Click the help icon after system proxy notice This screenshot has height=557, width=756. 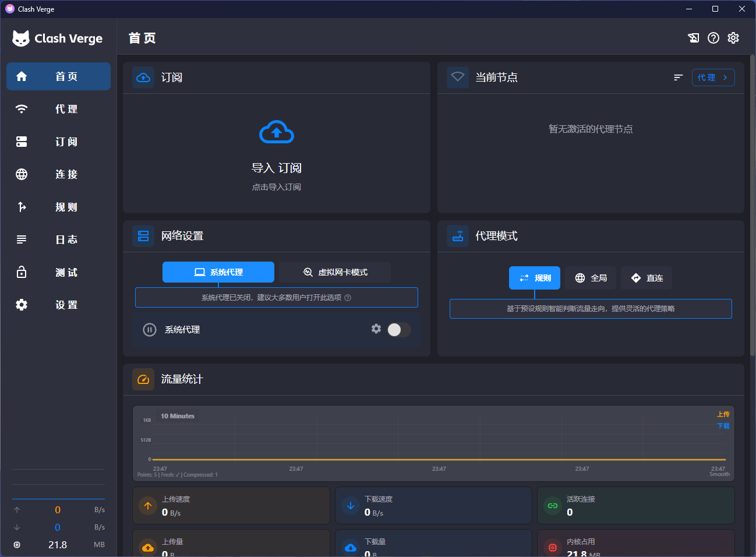tap(348, 298)
